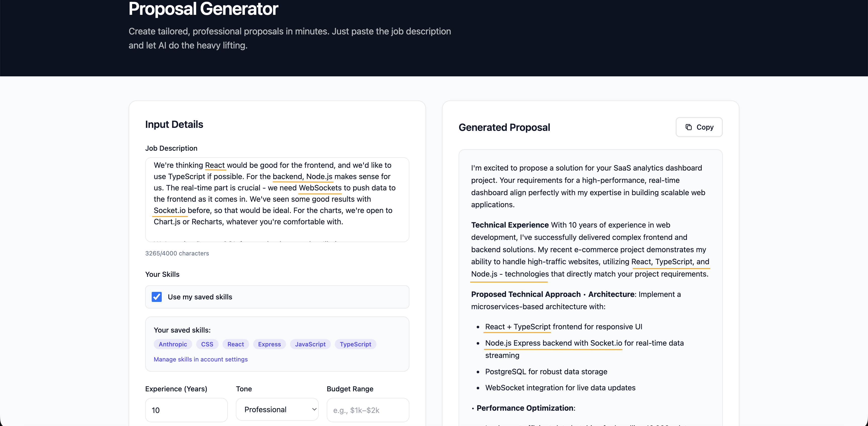Click the Budget Range input field
The width and height of the screenshot is (868, 426).
[x=368, y=410]
